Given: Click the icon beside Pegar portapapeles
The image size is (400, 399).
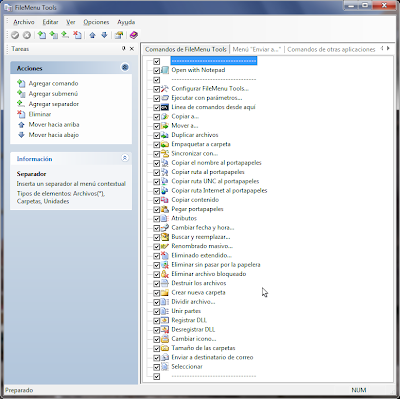Looking at the screenshot, I should click(165, 209).
